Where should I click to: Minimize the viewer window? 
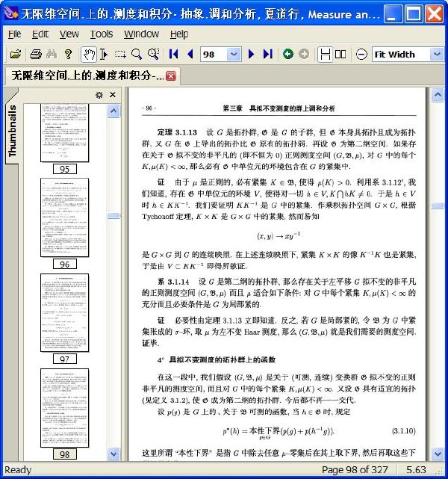(x=393, y=13)
